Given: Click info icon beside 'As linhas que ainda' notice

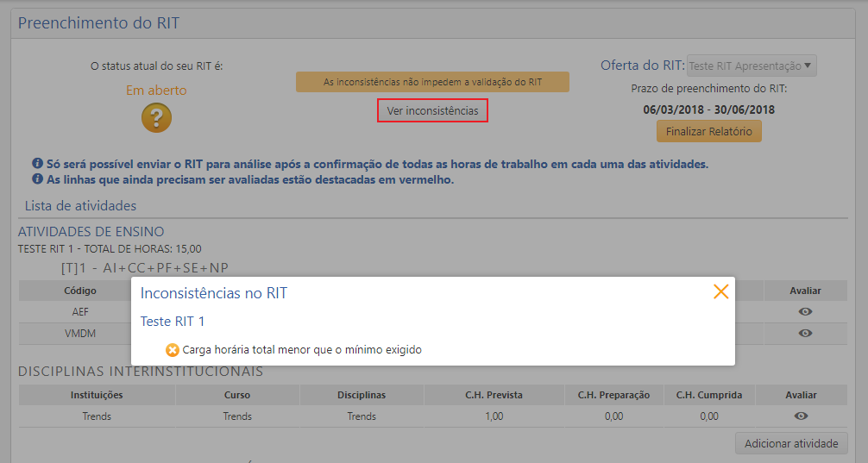Looking at the screenshot, I should 38,179.
